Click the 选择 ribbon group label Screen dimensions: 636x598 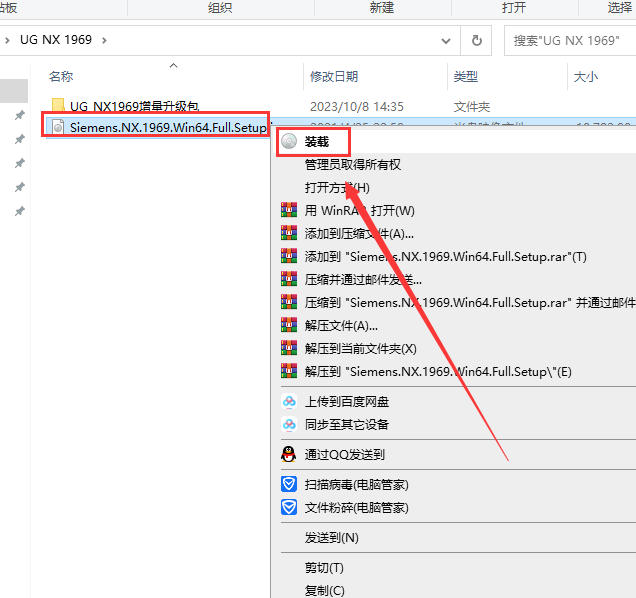tap(620, 8)
